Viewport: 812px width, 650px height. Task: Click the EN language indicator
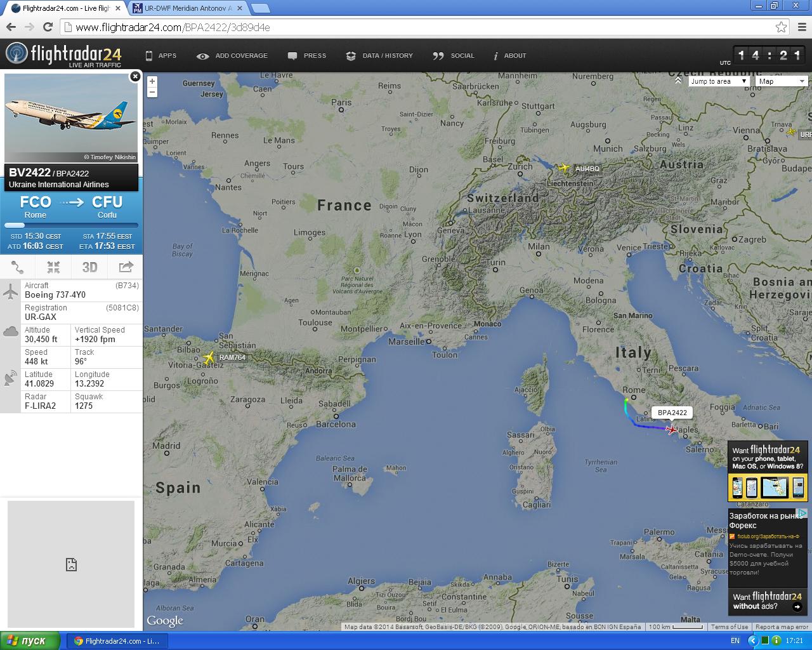pyautogui.click(x=735, y=641)
